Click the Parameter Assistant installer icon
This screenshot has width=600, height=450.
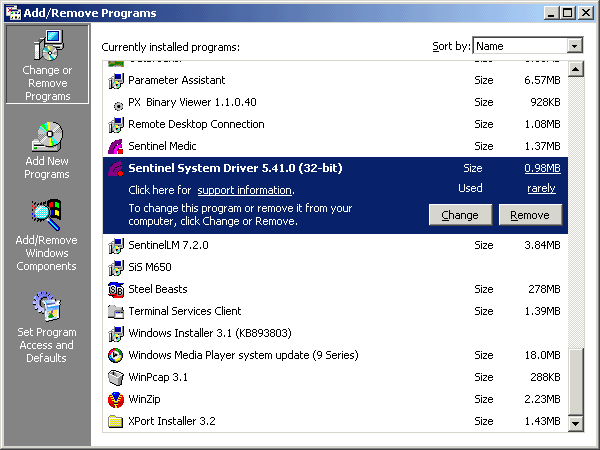tap(116, 80)
